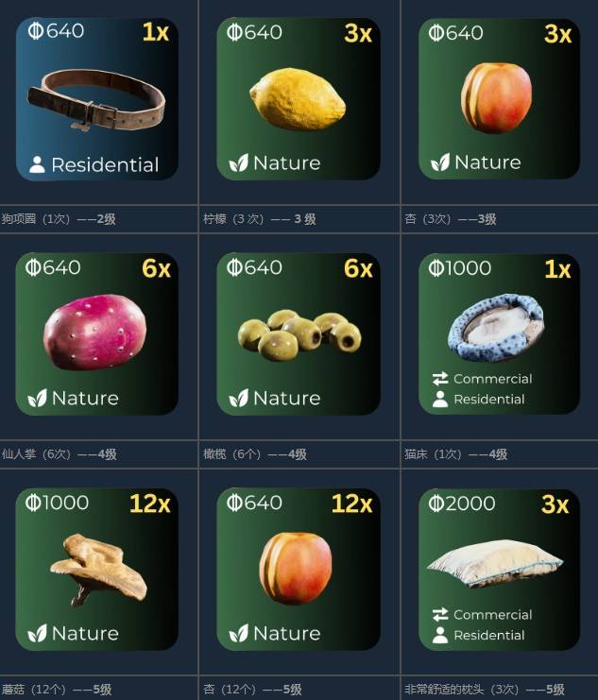Viewport: 598px width, 700px height.
Task: Click the Nature leaf icon on mushroom card
Action: tap(37, 633)
